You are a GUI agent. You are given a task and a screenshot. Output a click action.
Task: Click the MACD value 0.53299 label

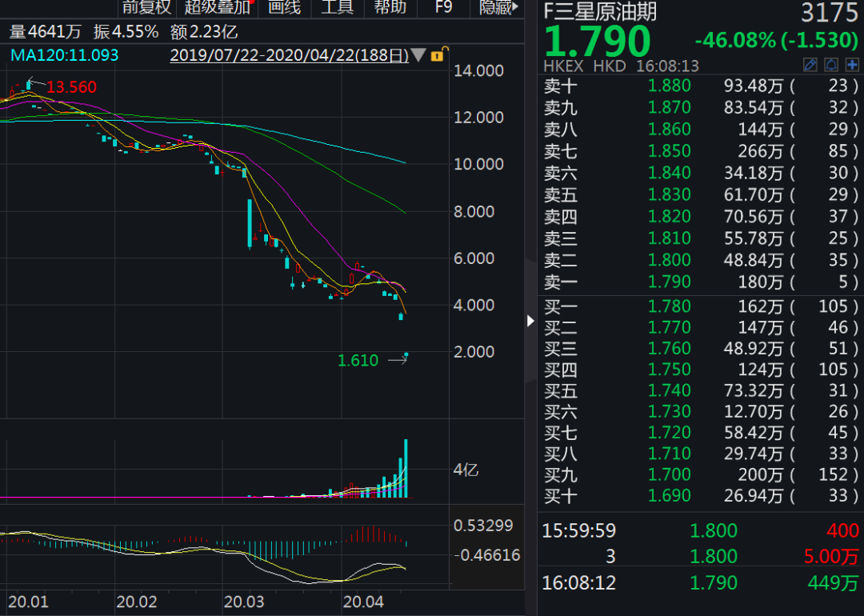click(483, 526)
